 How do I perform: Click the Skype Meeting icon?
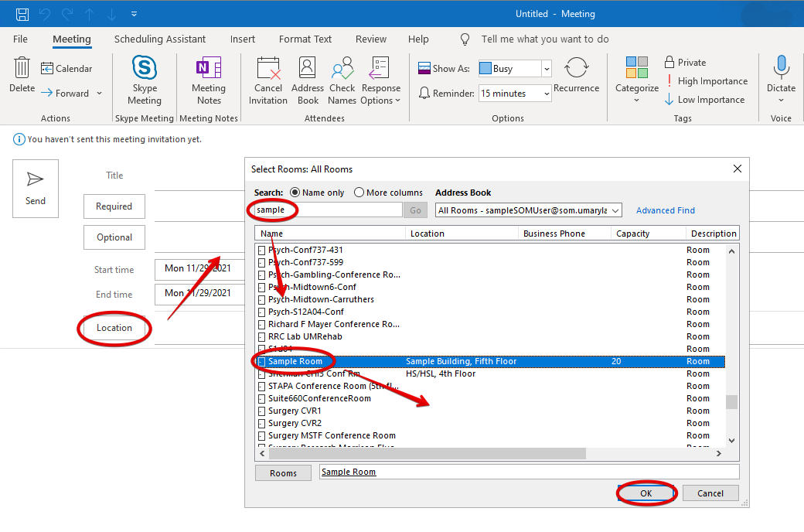pos(144,69)
